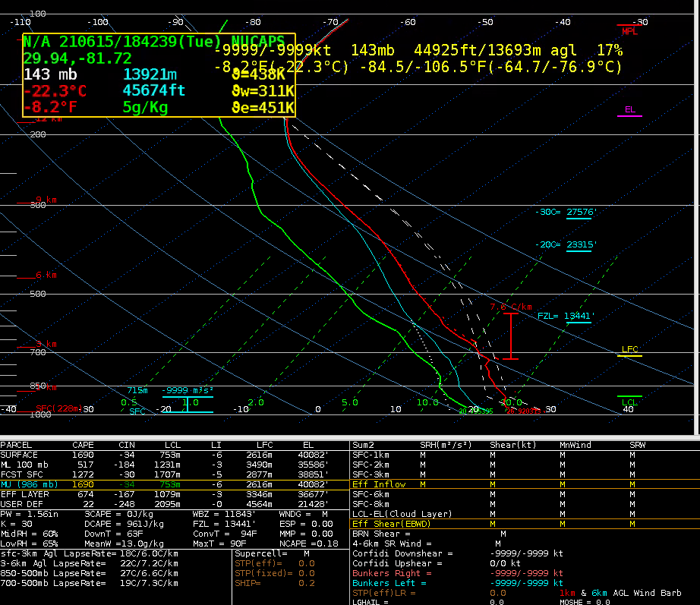Click the Corfidi Downshear label
The width and height of the screenshot is (700, 605).
tap(402, 553)
